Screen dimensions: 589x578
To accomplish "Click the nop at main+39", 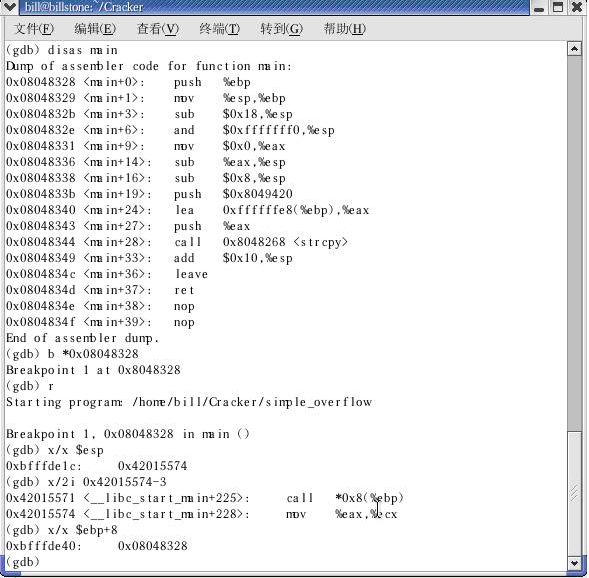I will click(x=184, y=322).
